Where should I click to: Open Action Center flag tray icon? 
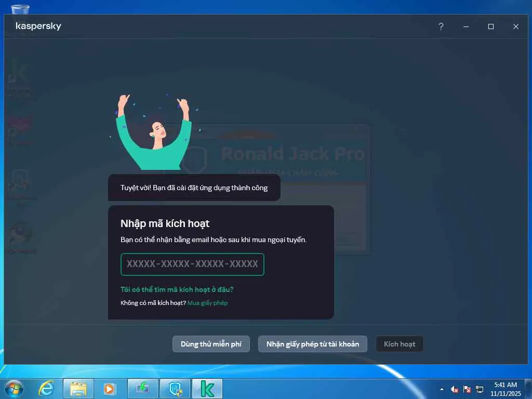click(x=467, y=389)
